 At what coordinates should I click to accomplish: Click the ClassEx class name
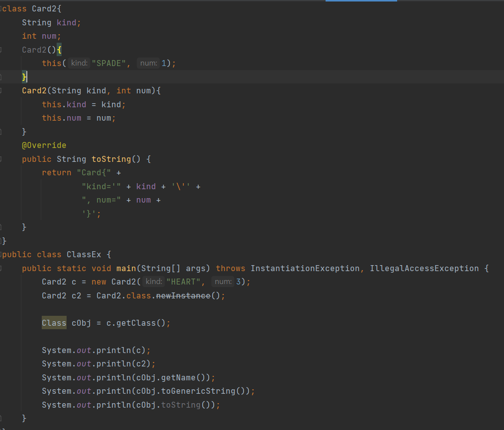click(x=84, y=254)
